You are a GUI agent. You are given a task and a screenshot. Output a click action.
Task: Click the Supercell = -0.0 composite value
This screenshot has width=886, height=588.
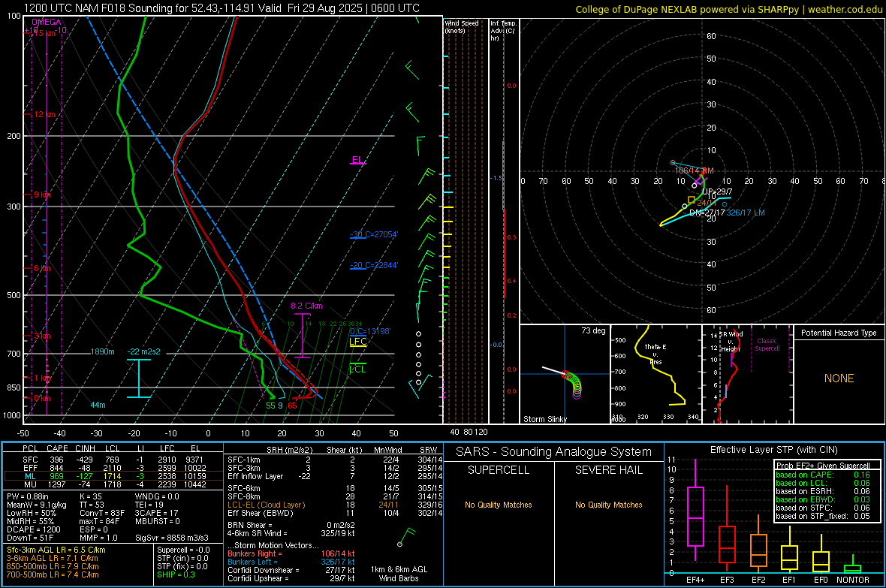pos(183,550)
